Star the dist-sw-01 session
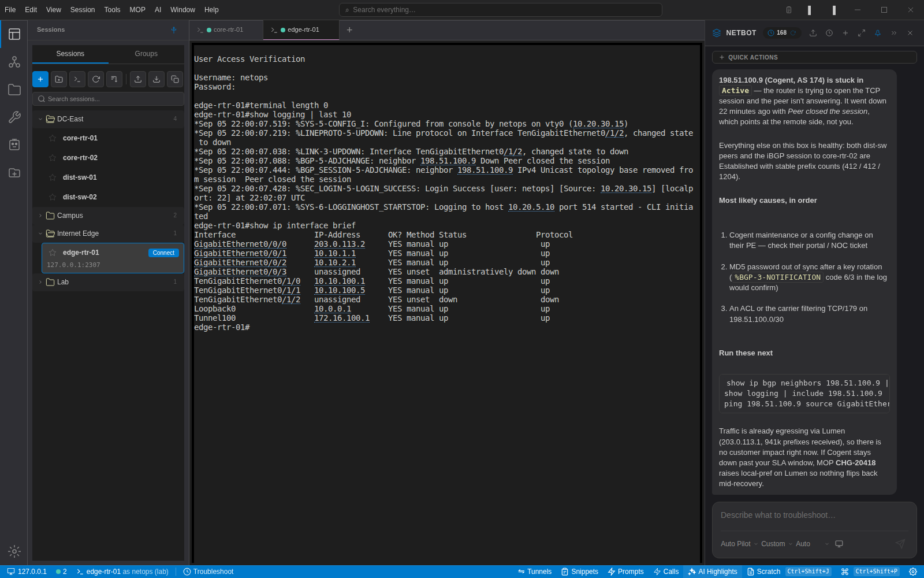The image size is (924, 578). (x=53, y=177)
